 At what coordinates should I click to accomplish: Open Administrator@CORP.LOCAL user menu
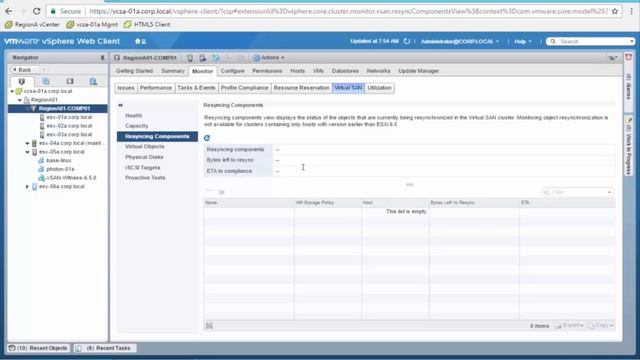pos(460,41)
